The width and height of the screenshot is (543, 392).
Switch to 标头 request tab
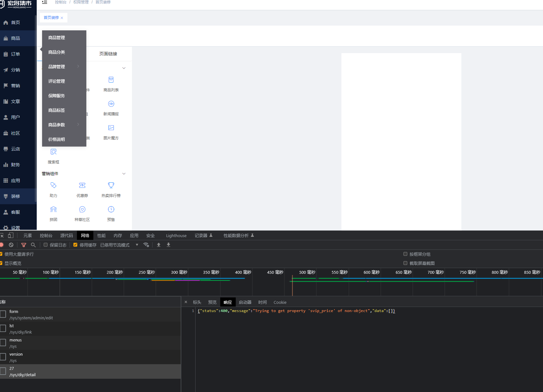(197, 302)
